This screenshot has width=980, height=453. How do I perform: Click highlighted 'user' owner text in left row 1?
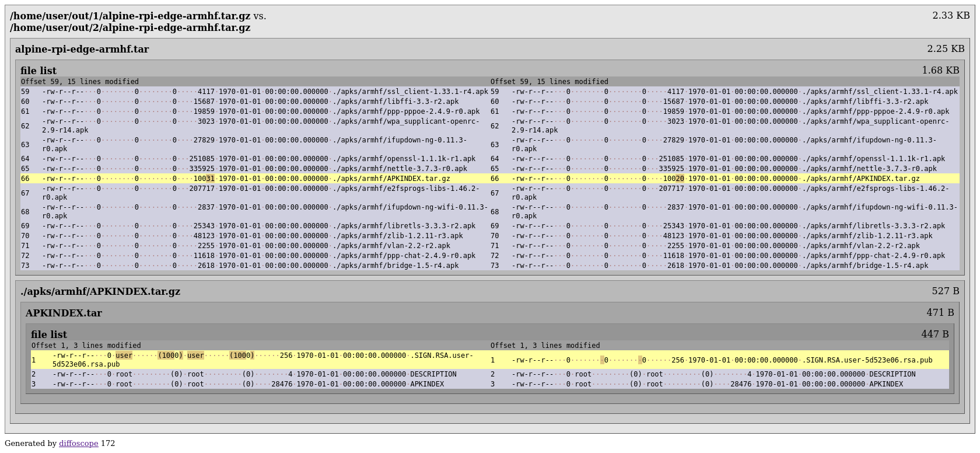(124, 356)
